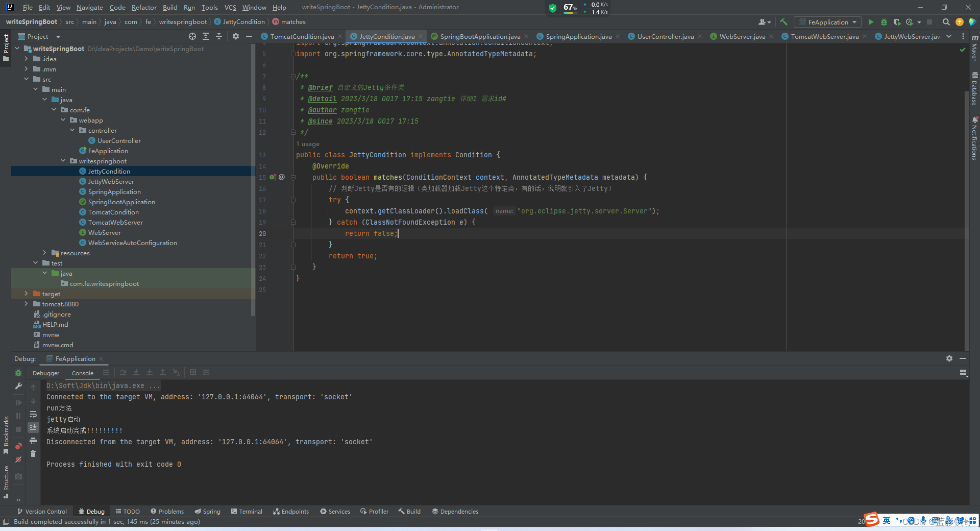The image size is (980, 531).
Task: Expand the .idea folder
Action: coord(26,59)
